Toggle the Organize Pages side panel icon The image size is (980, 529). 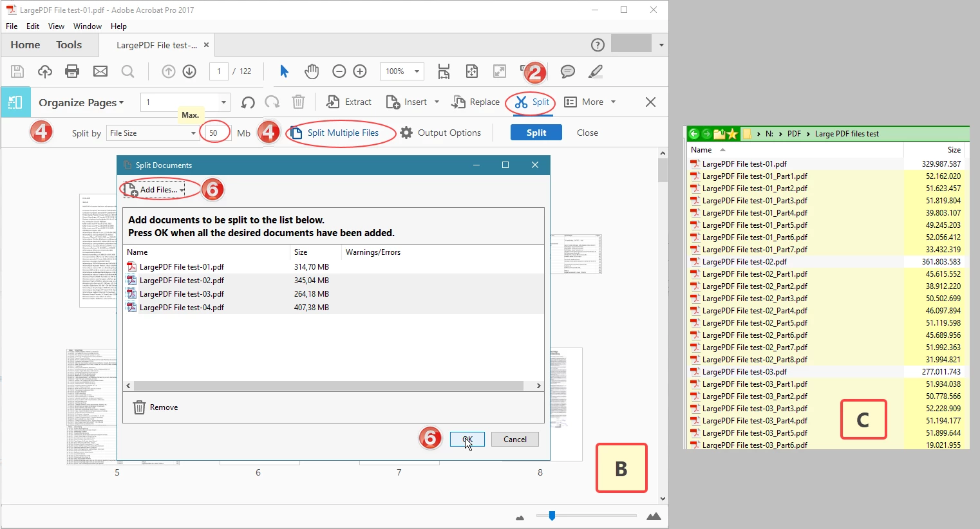15,102
